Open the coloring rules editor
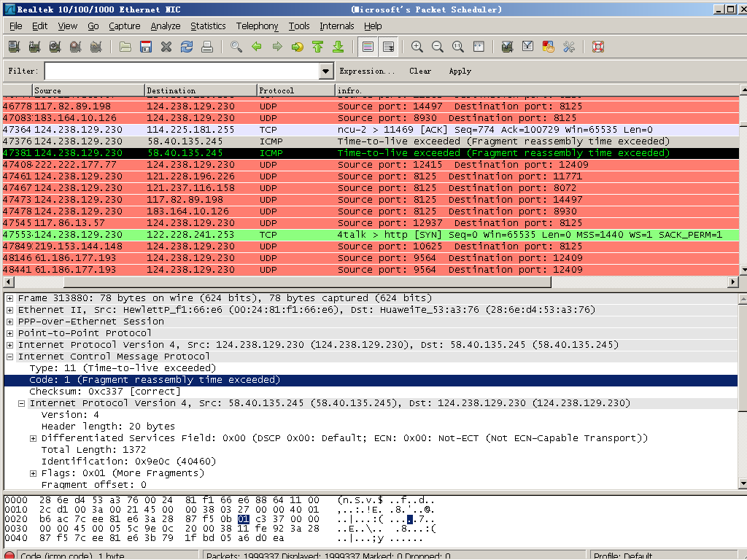This screenshot has width=747, height=560. 549,47
